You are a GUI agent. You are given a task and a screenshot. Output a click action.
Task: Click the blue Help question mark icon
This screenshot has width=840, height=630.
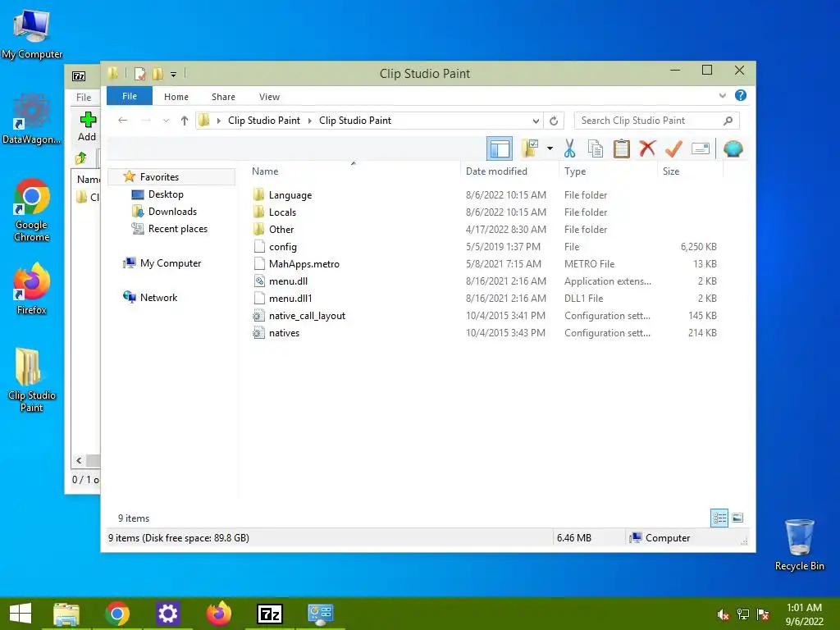(741, 95)
